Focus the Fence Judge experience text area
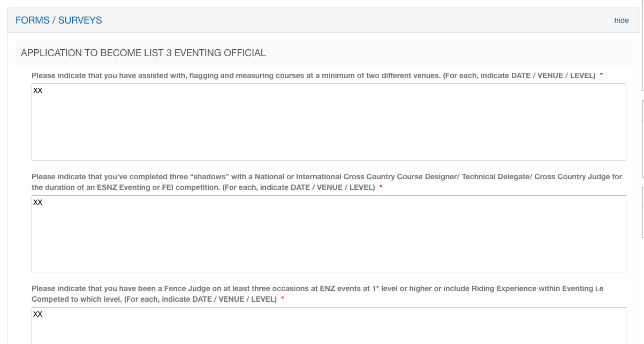The width and height of the screenshot is (644, 344). coord(329,326)
